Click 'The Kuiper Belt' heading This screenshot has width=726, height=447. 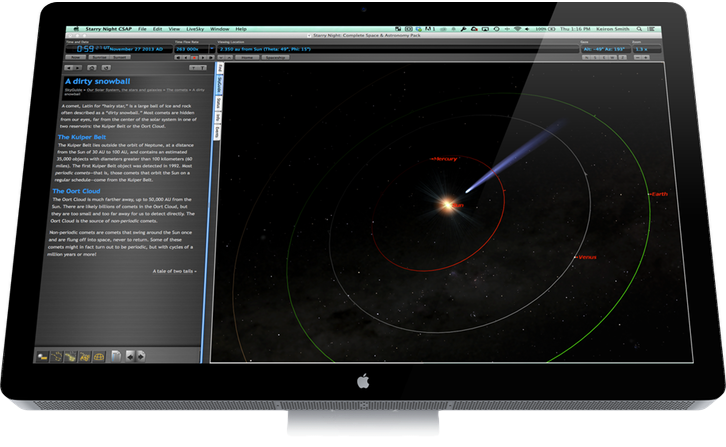pyautogui.click(x=82, y=137)
